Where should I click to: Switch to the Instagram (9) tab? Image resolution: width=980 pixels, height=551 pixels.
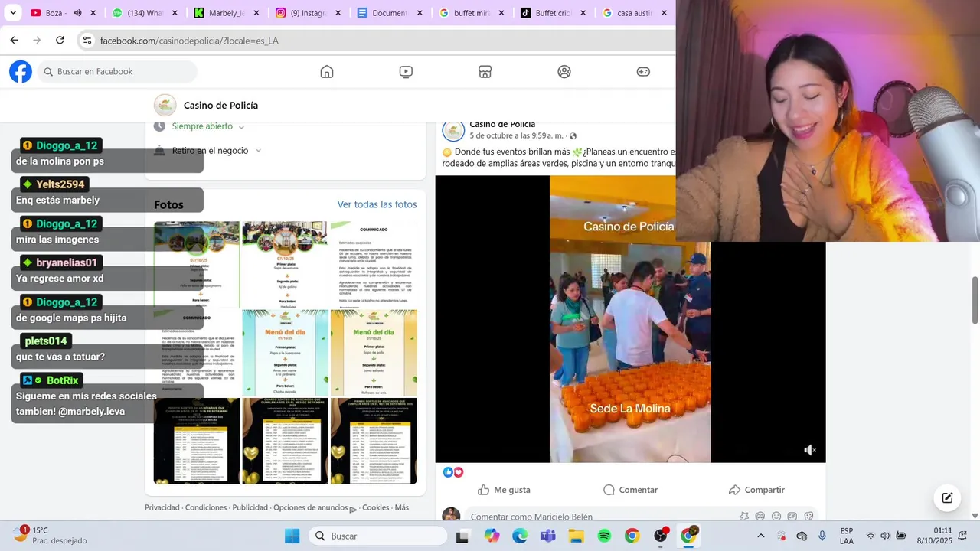[x=302, y=13]
